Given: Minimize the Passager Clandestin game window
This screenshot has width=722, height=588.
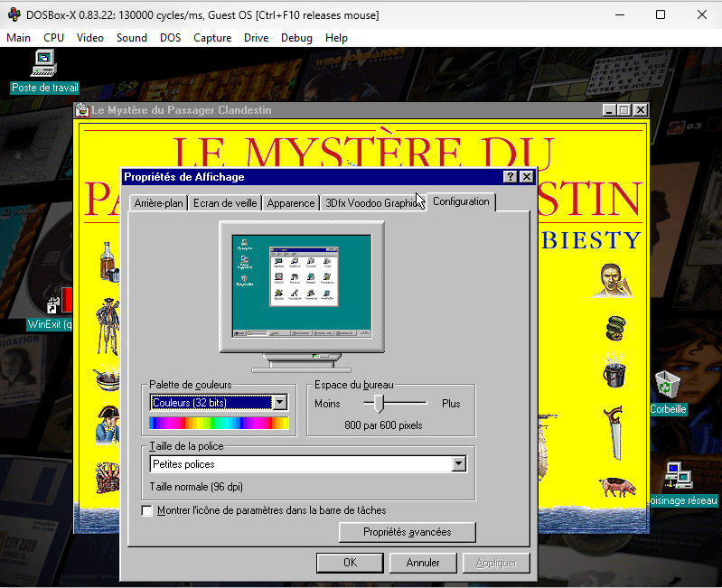Looking at the screenshot, I should pyautogui.click(x=609, y=110).
